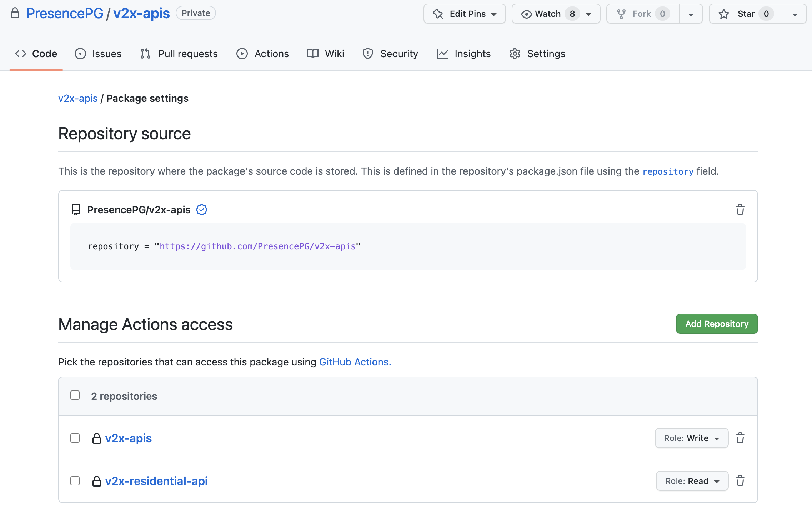Open the Wiki tab
The height and width of the screenshot is (518, 812).
pos(326,54)
